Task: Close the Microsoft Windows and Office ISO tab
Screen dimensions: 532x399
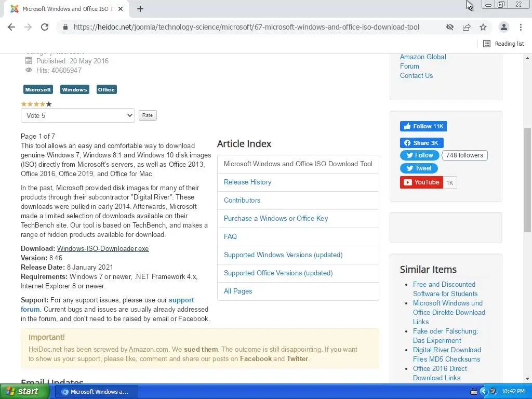Action: tap(121, 9)
